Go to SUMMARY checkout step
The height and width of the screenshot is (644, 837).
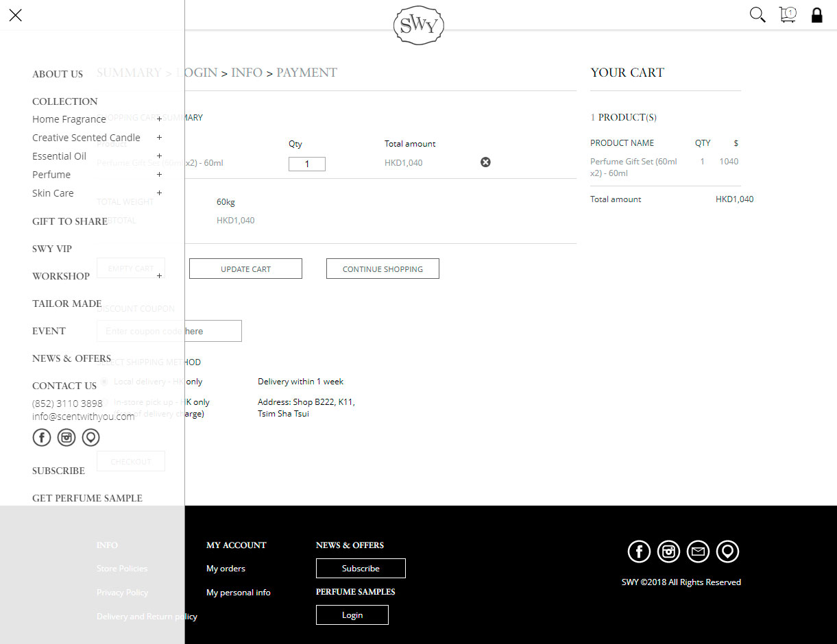pyautogui.click(x=129, y=73)
